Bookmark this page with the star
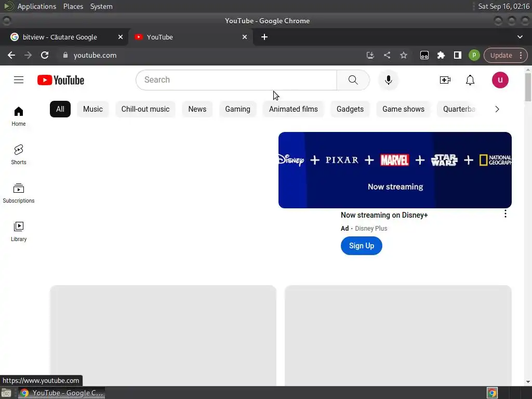532x399 pixels. [403, 55]
